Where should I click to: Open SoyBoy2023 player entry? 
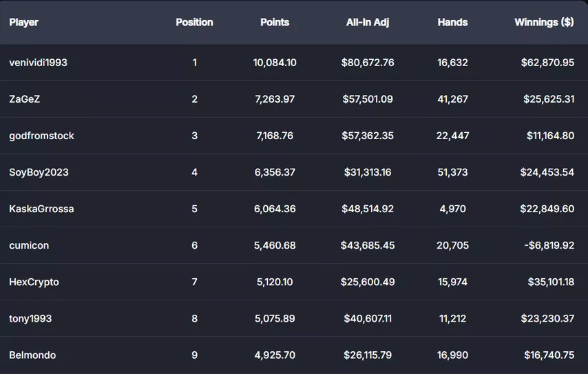pyautogui.click(x=39, y=172)
